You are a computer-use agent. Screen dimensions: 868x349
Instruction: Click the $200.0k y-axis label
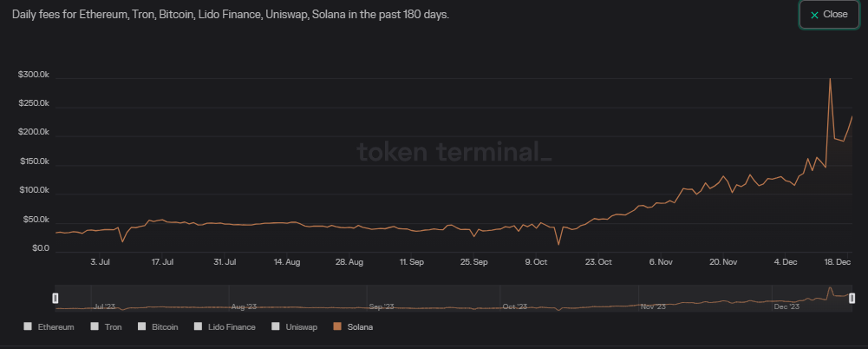point(34,133)
